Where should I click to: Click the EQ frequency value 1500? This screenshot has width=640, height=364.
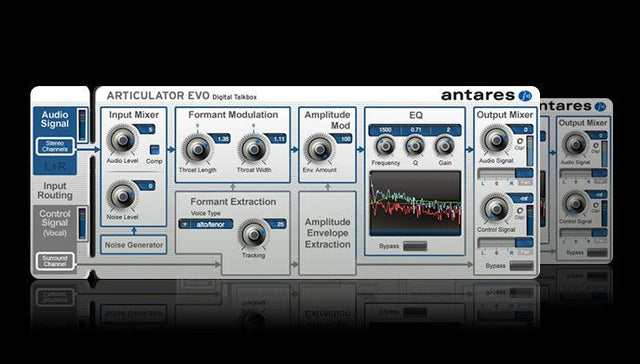point(385,130)
